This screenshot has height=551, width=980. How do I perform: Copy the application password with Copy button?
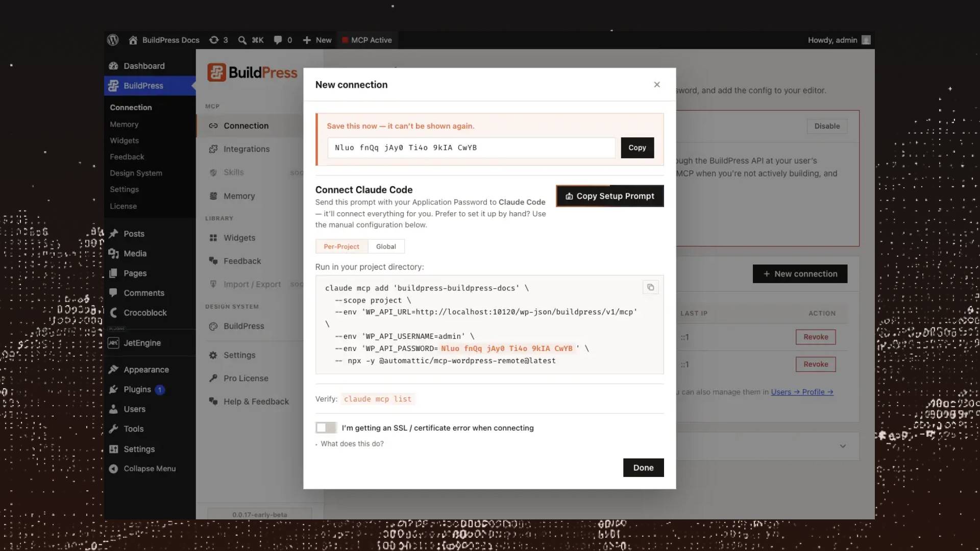pyautogui.click(x=637, y=147)
